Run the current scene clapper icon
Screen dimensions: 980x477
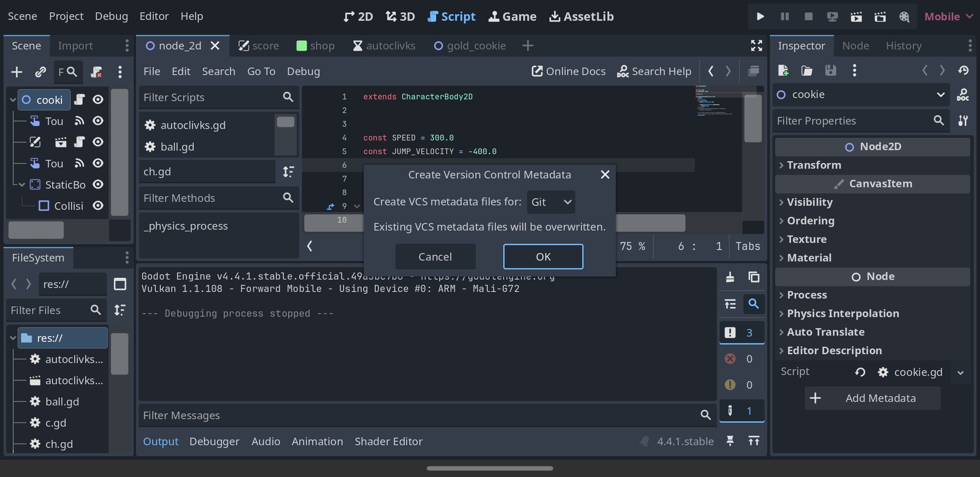click(x=856, y=17)
